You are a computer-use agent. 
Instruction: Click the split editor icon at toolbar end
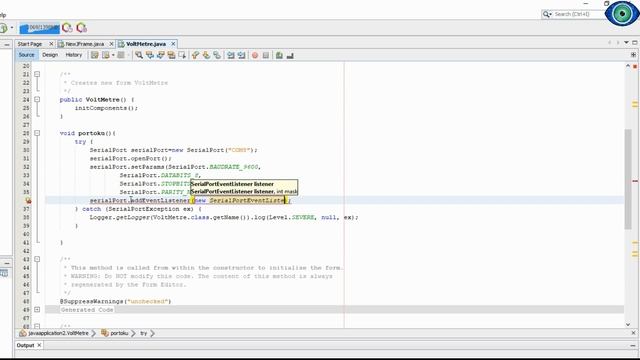pyautogui.click(x=633, y=55)
